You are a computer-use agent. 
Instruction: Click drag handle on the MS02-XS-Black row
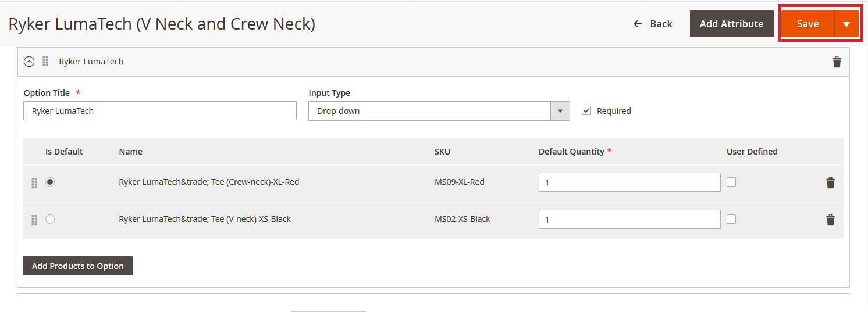[x=34, y=220]
